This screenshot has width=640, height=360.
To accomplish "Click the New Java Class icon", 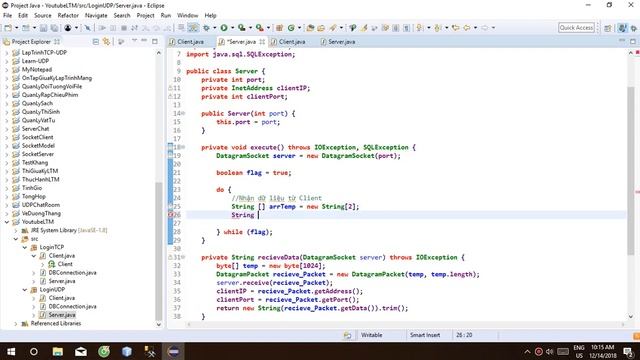I will 291,28.
